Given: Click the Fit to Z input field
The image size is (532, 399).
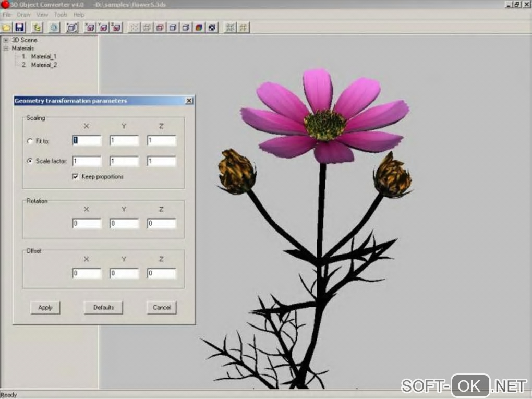Looking at the screenshot, I should [162, 140].
